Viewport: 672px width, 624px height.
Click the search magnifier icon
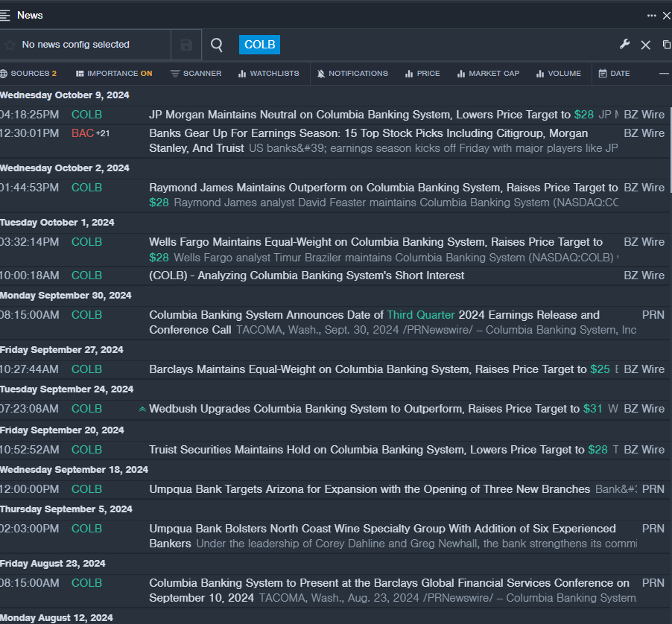coord(217,45)
